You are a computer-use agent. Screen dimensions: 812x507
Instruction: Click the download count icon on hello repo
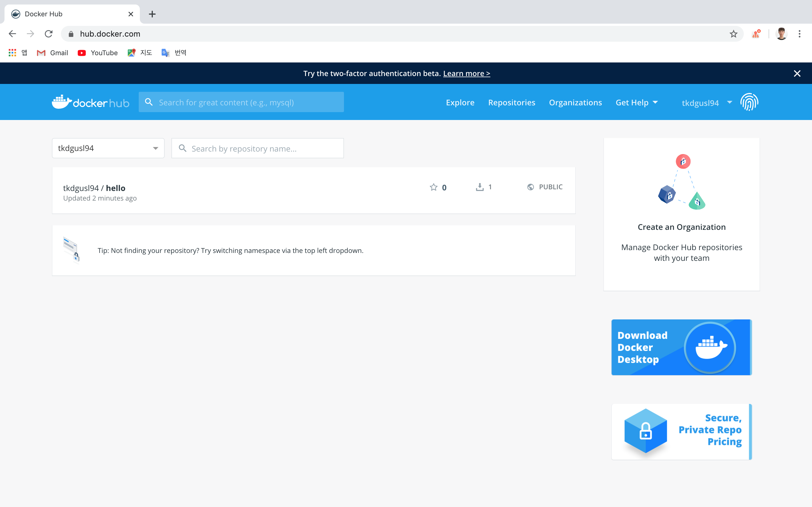coord(480,187)
